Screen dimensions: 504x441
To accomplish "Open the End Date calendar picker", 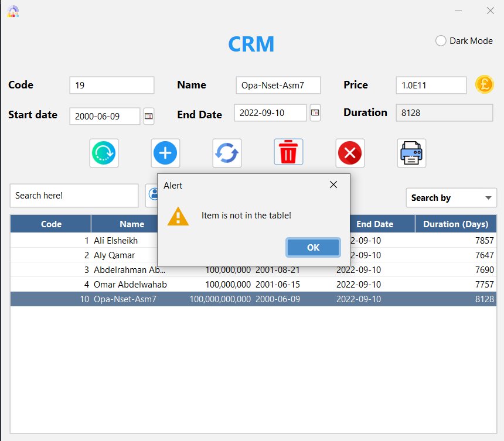I will click(315, 113).
